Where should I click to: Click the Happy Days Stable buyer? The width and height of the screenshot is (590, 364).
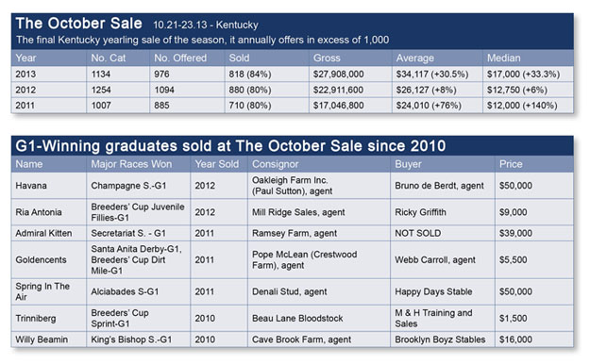point(433,291)
